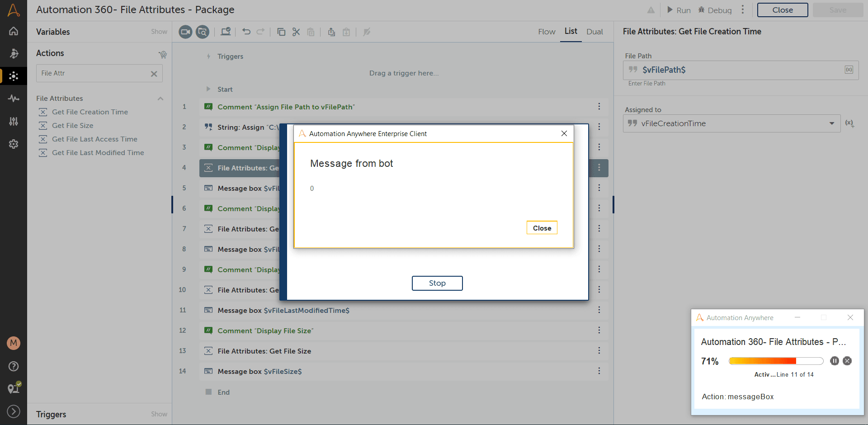Click the Save button
This screenshot has width=868, height=425.
coord(838,10)
